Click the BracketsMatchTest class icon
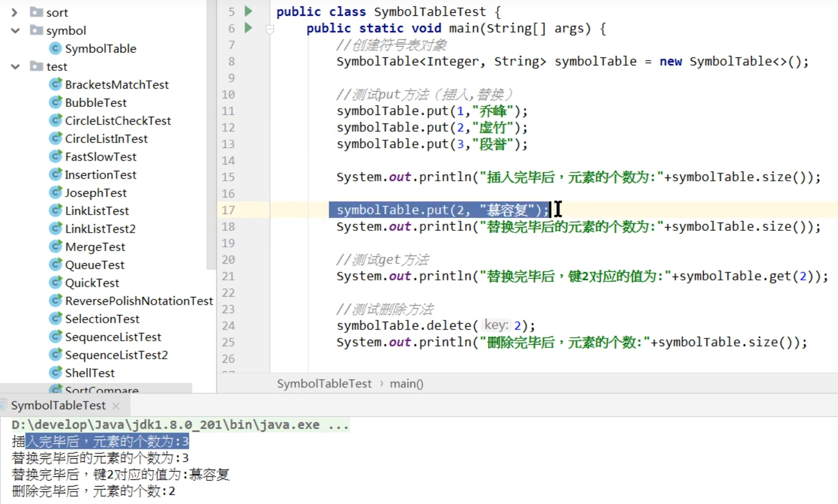 [55, 84]
